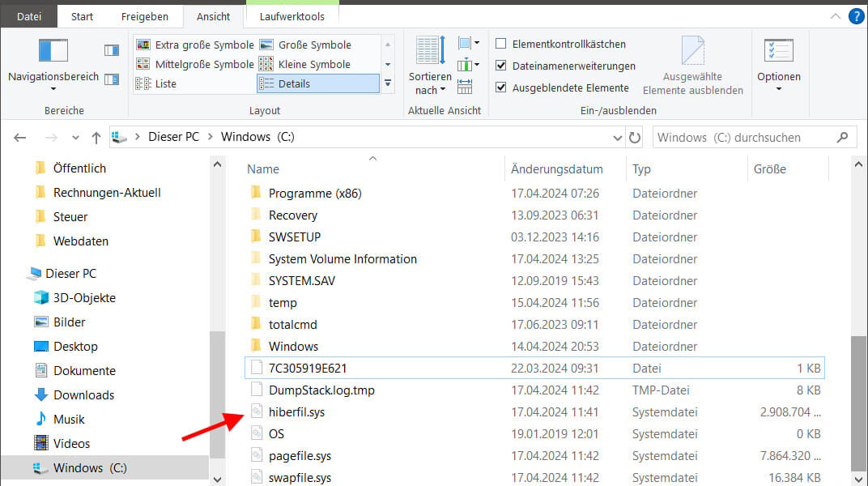Click the size all columns to fit icon
868x486 pixels.
[465, 87]
